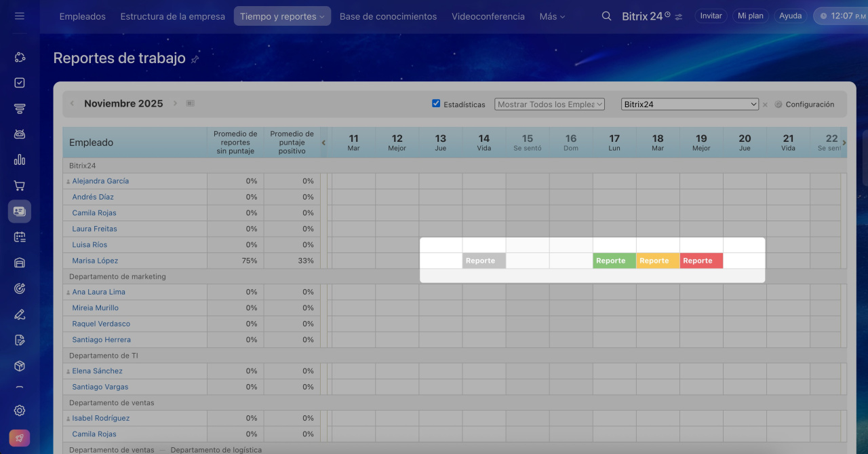868x454 pixels.
Task: Open the calendar picker icon beside month
Action: point(191,103)
